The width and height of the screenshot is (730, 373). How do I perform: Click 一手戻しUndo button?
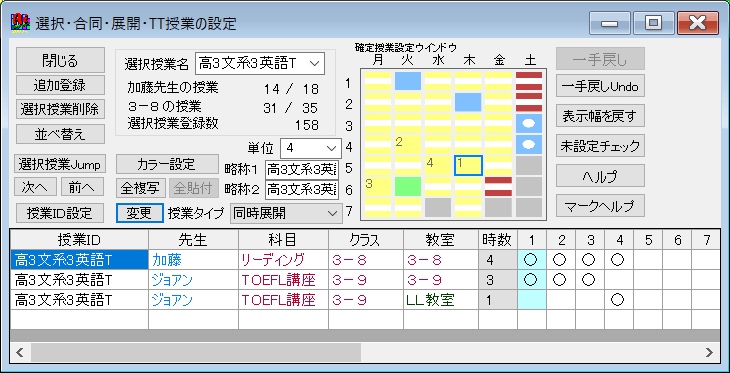point(600,86)
